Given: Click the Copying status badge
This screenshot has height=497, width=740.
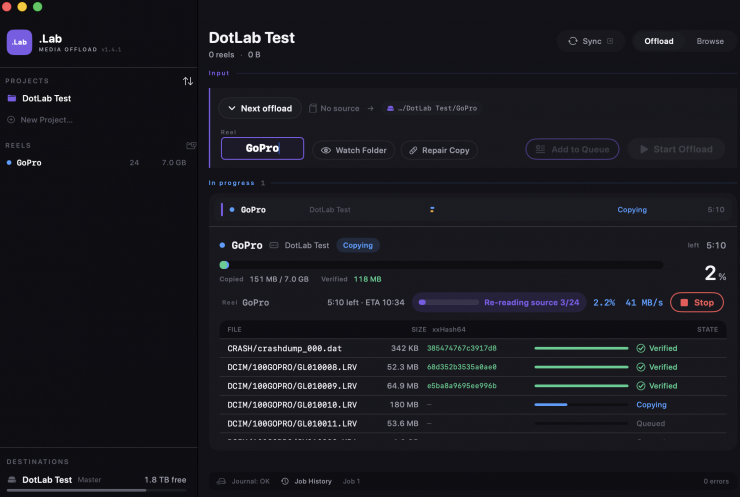Looking at the screenshot, I should tap(358, 245).
